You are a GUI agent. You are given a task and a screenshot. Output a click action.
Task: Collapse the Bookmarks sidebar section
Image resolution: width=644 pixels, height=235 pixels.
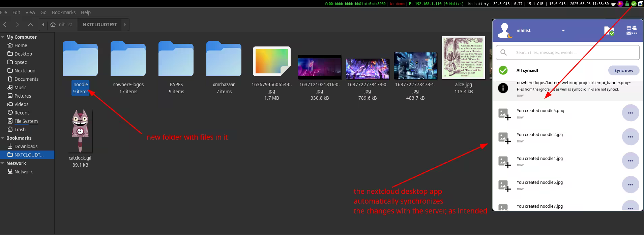[x=3, y=138]
